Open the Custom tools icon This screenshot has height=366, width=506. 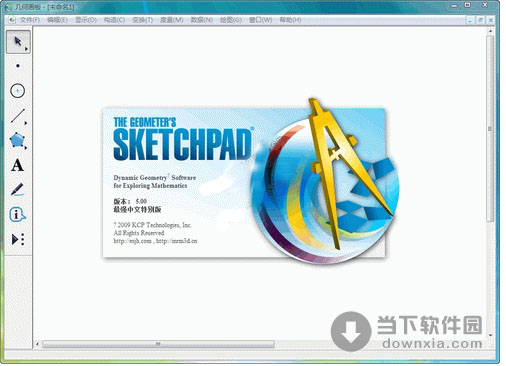(18, 239)
